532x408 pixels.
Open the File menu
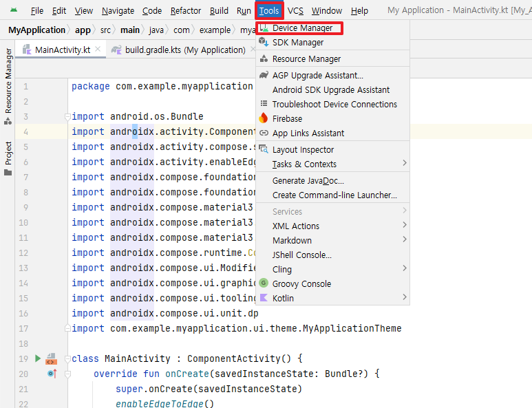[37, 11]
